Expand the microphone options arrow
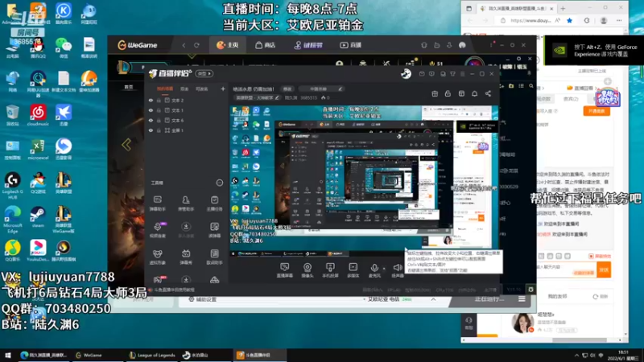 click(384, 269)
